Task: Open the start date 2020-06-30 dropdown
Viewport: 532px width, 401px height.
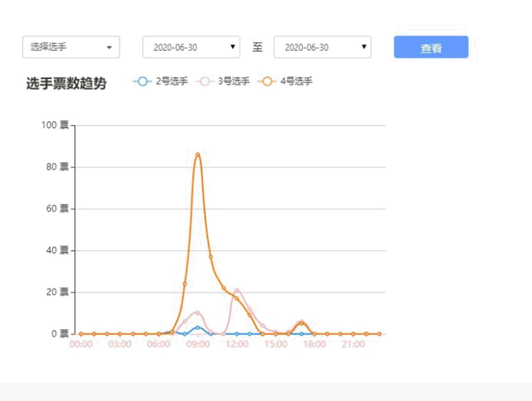Action: [x=191, y=47]
